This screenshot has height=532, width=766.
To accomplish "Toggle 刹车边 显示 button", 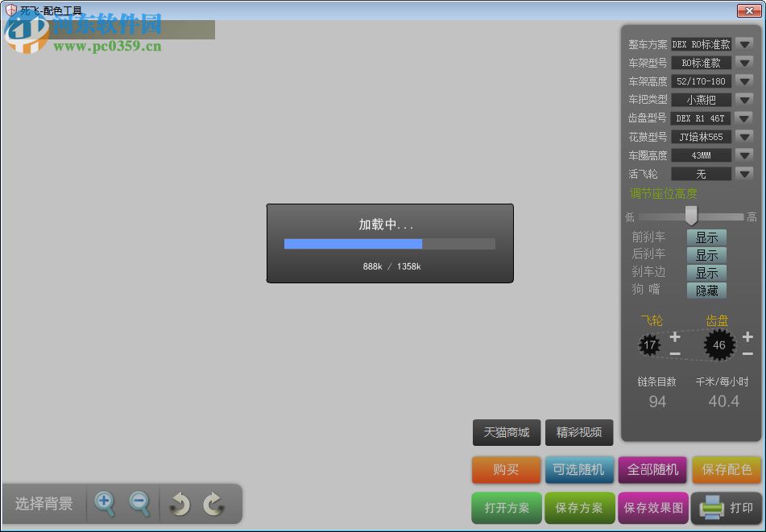I will click(706, 273).
